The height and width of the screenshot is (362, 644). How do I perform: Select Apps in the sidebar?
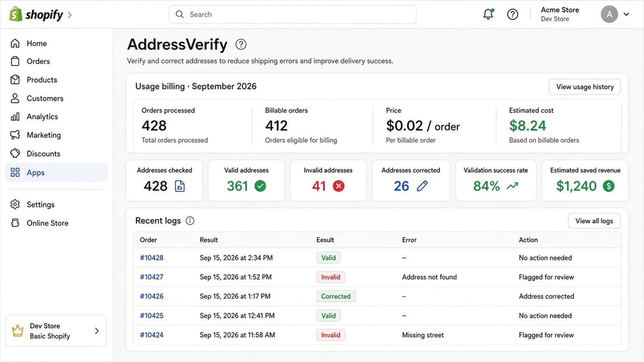point(56,173)
